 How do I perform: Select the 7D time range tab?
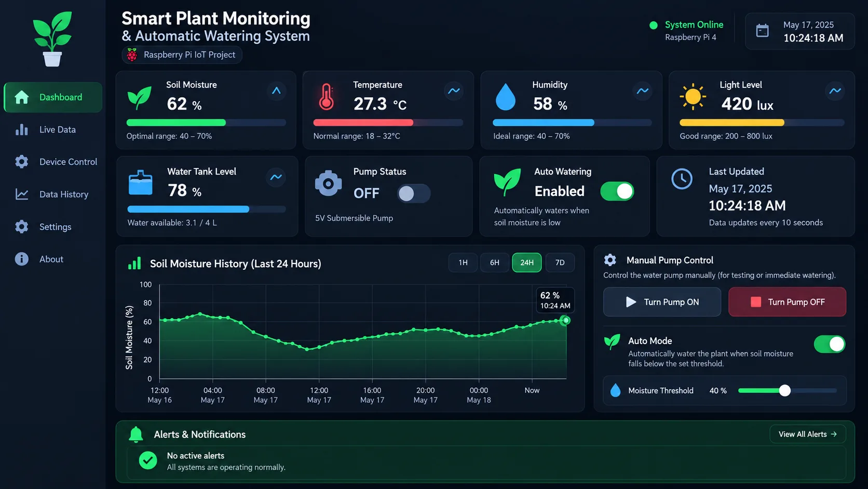tap(560, 262)
